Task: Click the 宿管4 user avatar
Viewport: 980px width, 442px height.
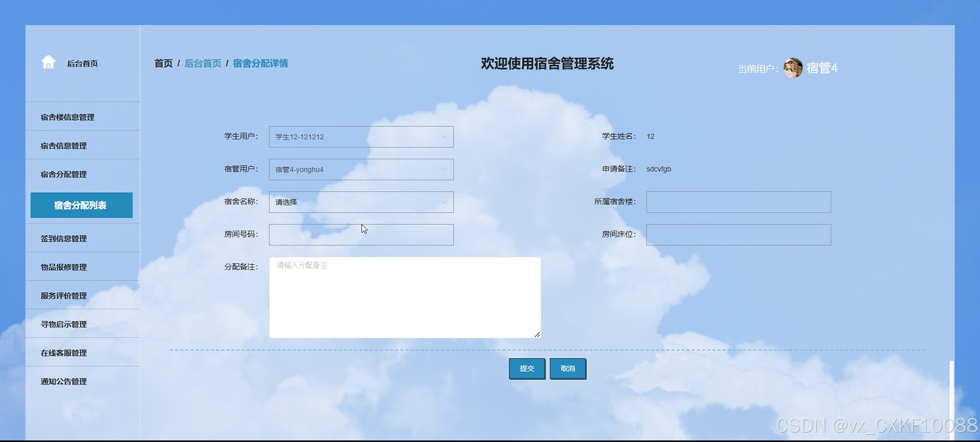Action: point(793,68)
